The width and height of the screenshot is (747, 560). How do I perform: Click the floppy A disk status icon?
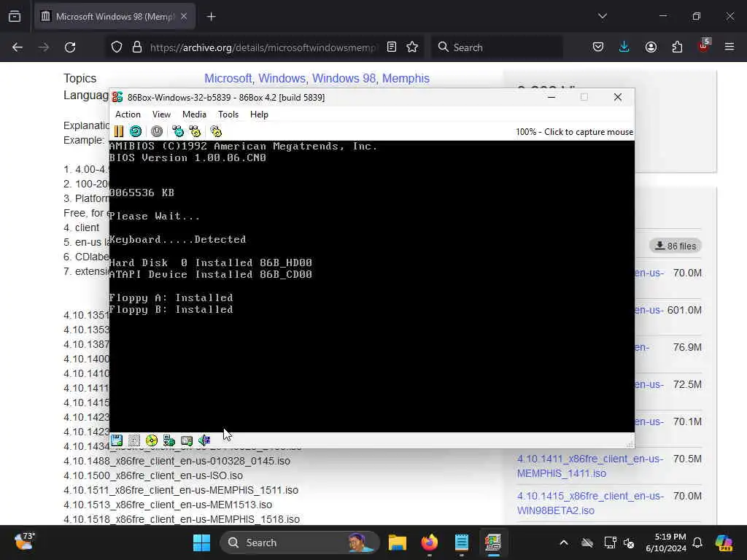coord(117,440)
